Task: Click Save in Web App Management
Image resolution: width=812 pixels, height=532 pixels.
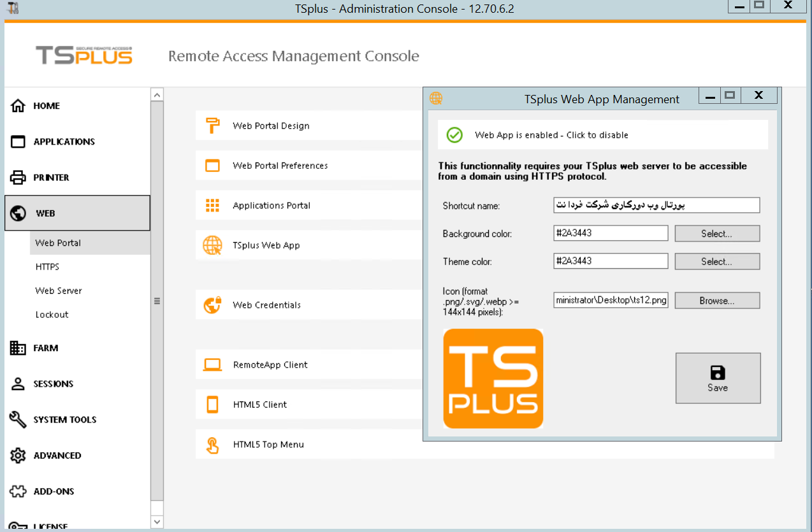Action: 718,378
